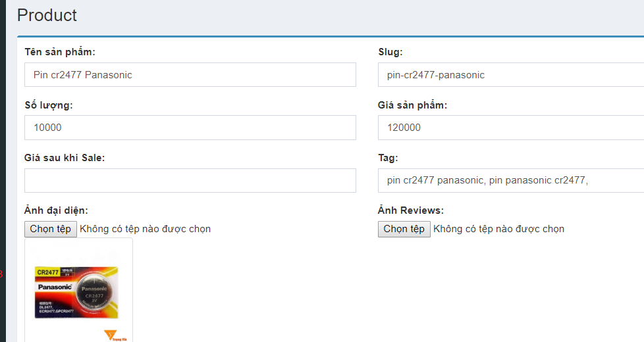Image resolution: width=644 pixels, height=342 pixels.
Task: Click the Tên sản phẩm label
Action: click(x=59, y=52)
